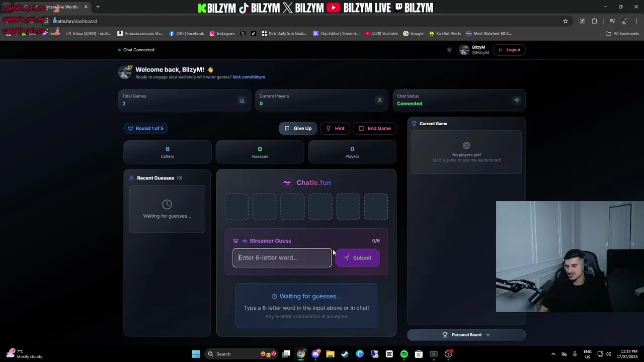Open Discord from the taskbar
The width and height of the screenshot is (644, 362).
315,354
